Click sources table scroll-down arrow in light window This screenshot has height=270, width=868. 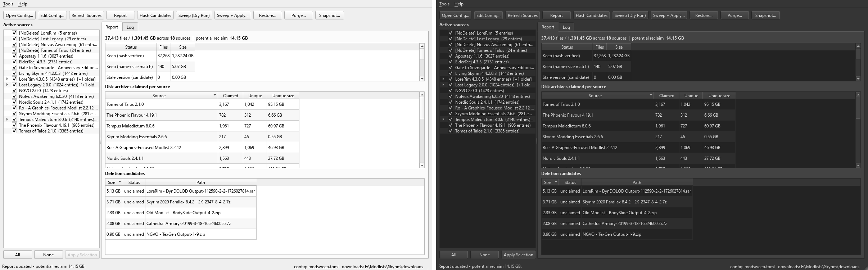(422, 165)
